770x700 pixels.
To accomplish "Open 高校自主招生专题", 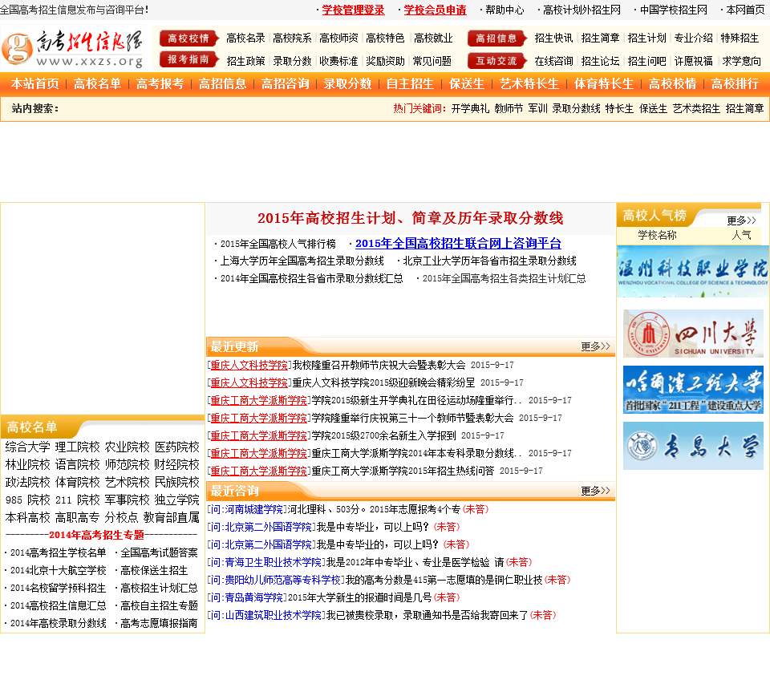I will (x=159, y=606).
